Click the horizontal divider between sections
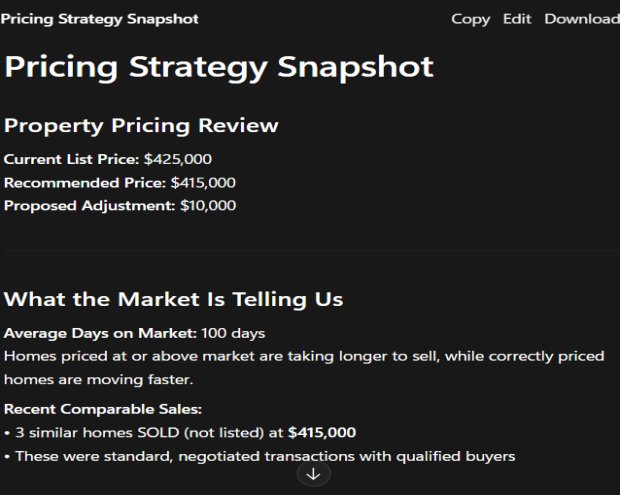 [x=310, y=250]
